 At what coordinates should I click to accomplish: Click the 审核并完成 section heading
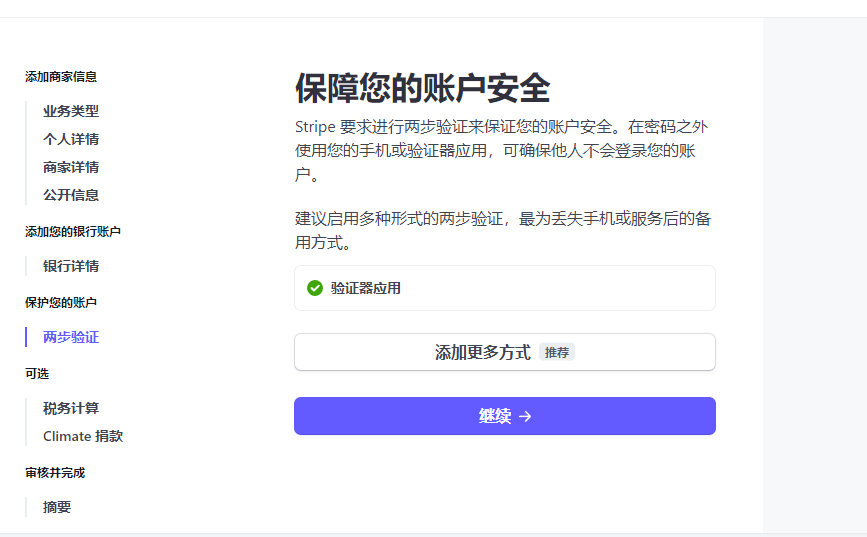click(x=55, y=473)
